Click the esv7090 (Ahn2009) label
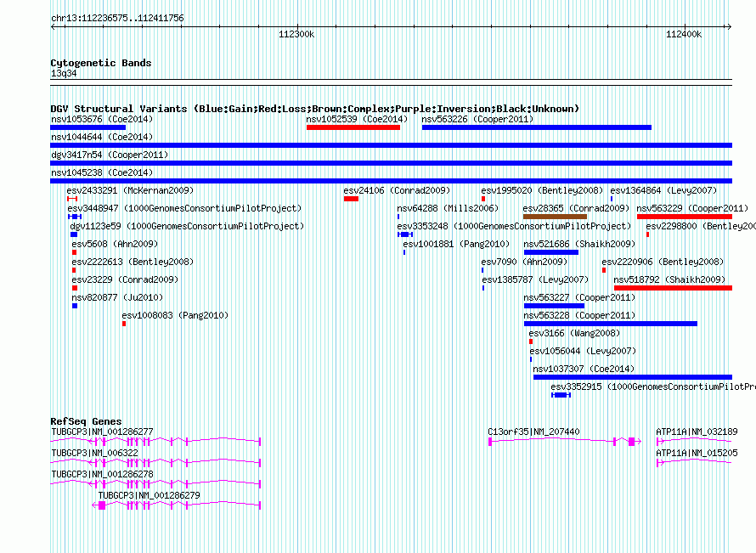Viewport: 756px width, 553px height. pyautogui.click(x=524, y=262)
